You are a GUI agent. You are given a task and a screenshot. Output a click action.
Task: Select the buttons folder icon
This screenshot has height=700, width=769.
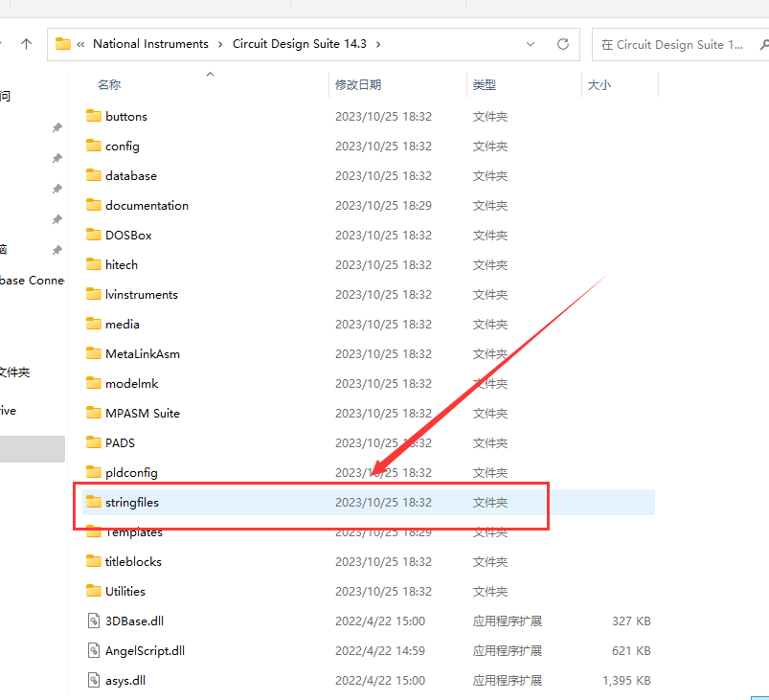tap(93, 116)
